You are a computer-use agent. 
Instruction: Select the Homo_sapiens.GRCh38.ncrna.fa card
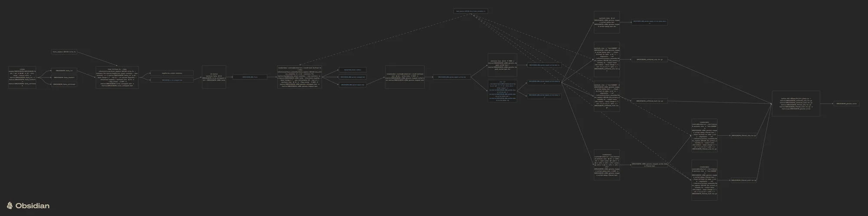64,52
